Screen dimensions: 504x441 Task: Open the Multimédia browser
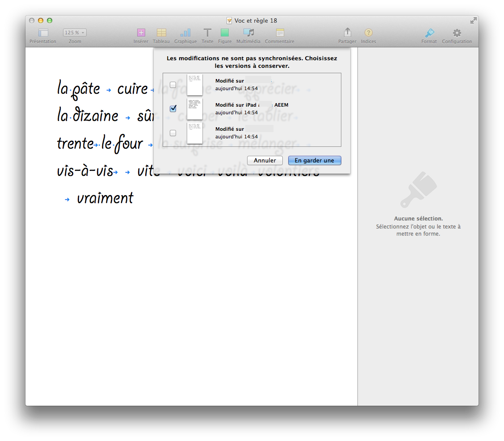click(x=248, y=33)
